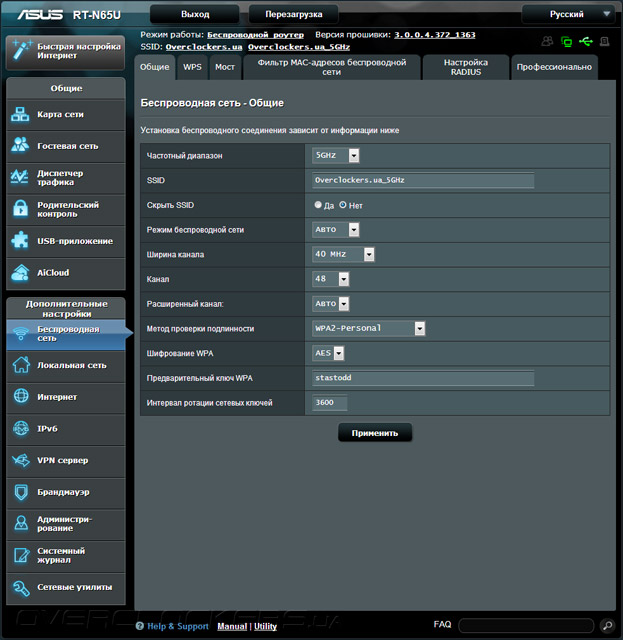
Task: Click guest clients status icon in header
Action: 547,41
